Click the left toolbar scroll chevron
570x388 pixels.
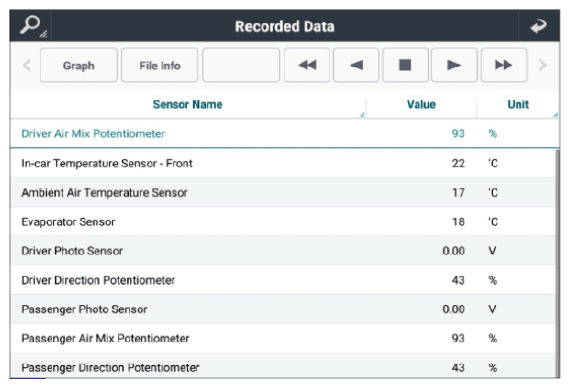pos(27,65)
